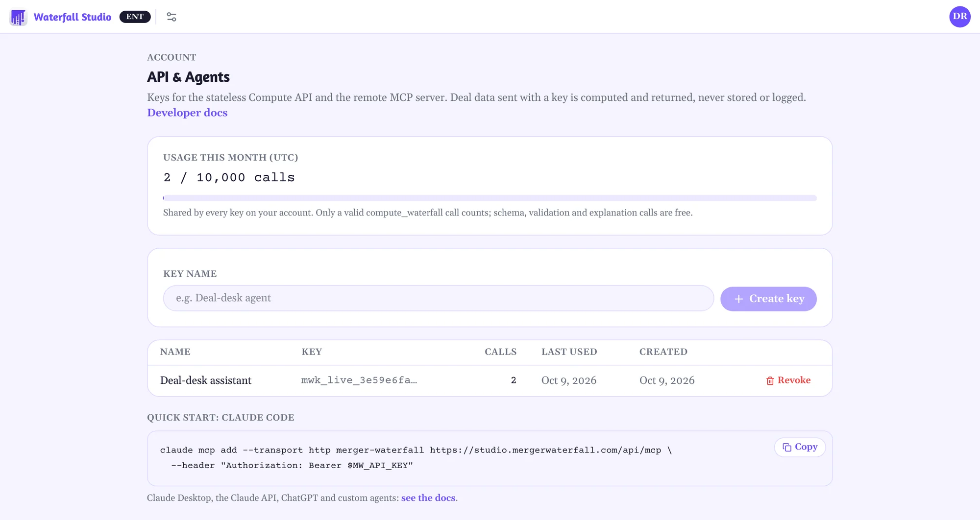Screen dimensions: 980x520
Task: Click the claude mcp add command text
Action: coord(416,458)
